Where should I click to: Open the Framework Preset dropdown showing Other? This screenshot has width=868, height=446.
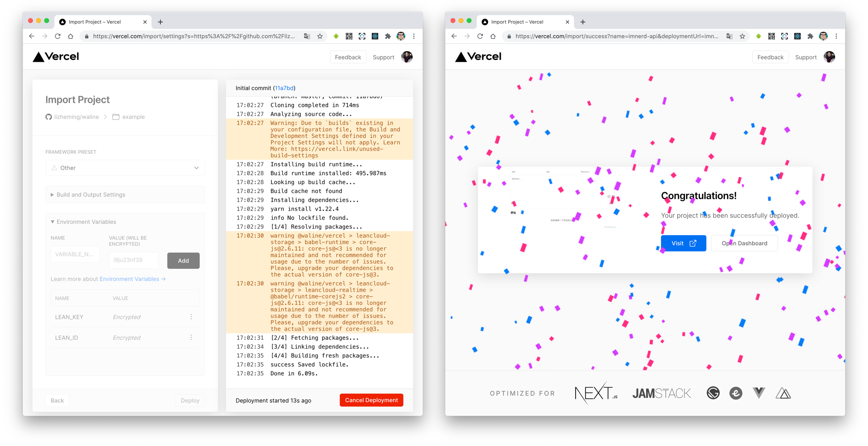click(125, 168)
